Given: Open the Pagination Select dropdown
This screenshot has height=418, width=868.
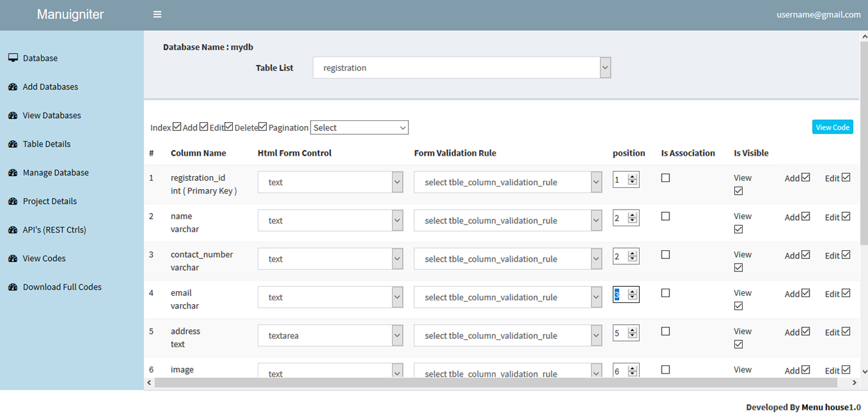Looking at the screenshot, I should tap(359, 128).
